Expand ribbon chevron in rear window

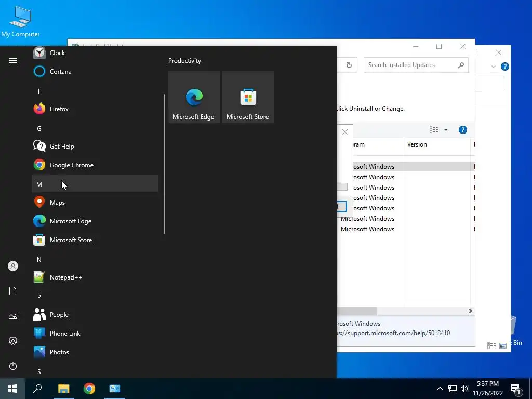pos(494,66)
